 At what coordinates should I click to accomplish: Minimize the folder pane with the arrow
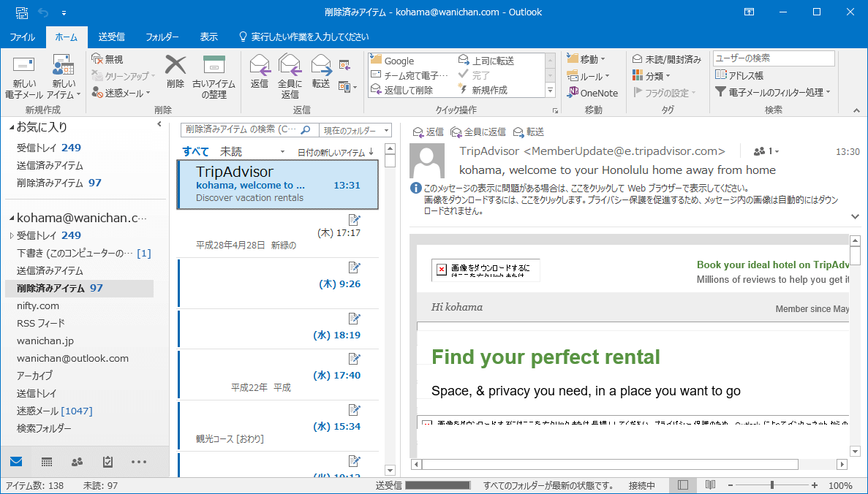coord(159,124)
